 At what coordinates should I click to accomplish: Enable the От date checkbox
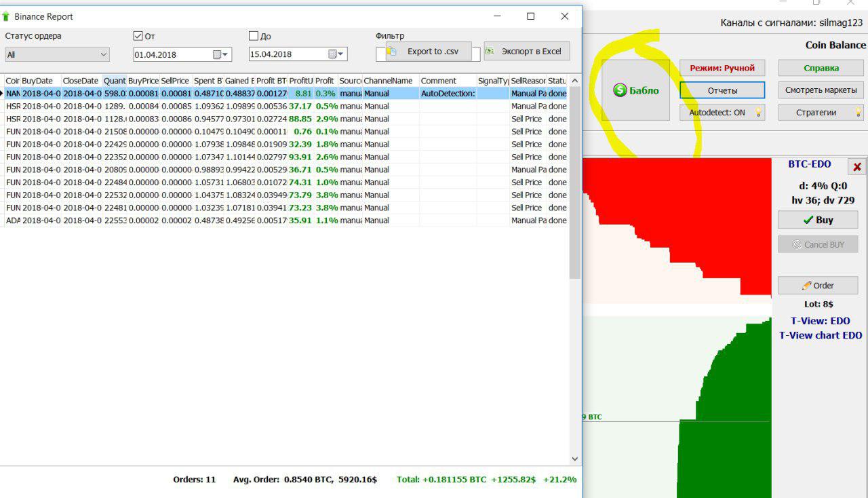coord(138,36)
